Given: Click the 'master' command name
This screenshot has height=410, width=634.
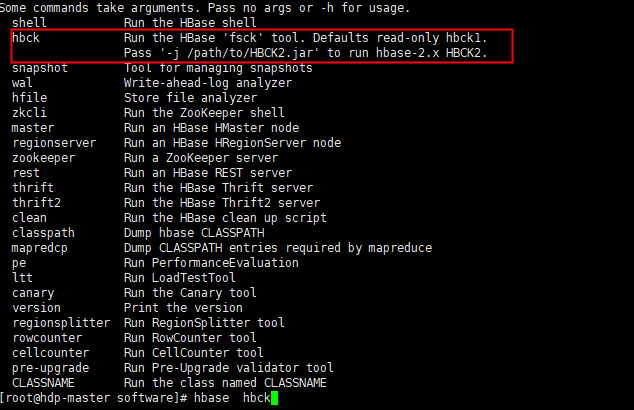Looking at the screenshot, I should [33, 128].
